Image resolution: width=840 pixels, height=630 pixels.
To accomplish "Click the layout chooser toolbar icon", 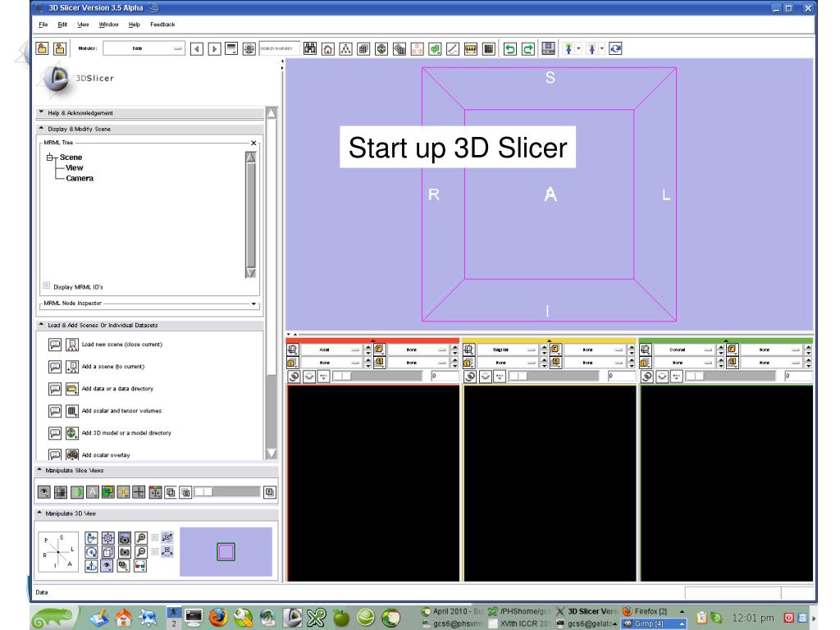I will pos(548,48).
